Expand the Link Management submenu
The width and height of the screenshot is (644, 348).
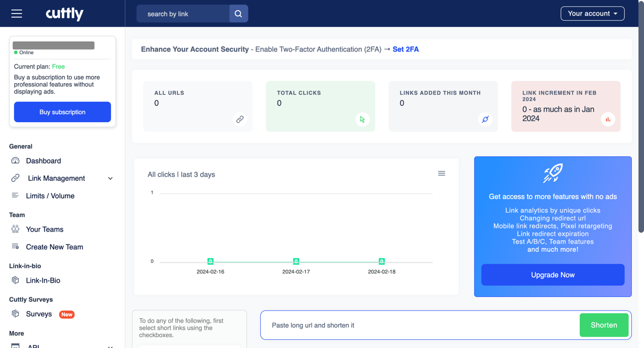click(110, 179)
